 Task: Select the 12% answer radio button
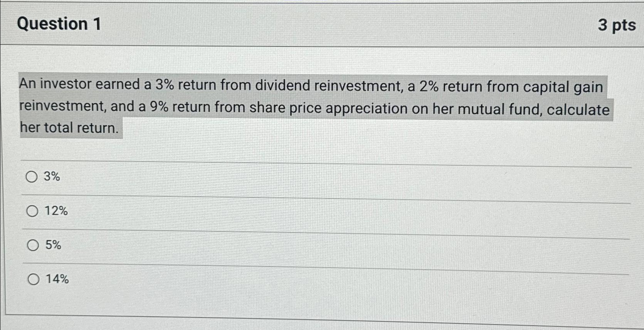tap(32, 211)
